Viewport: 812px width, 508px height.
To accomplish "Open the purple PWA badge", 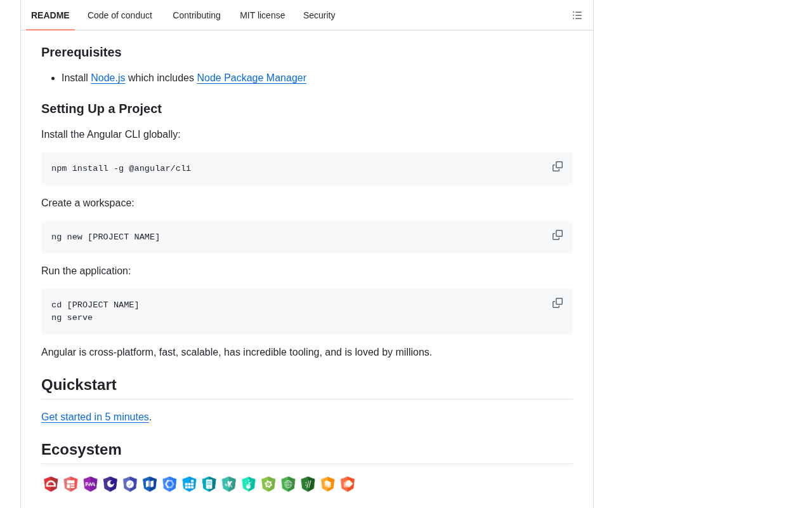I will (x=90, y=484).
